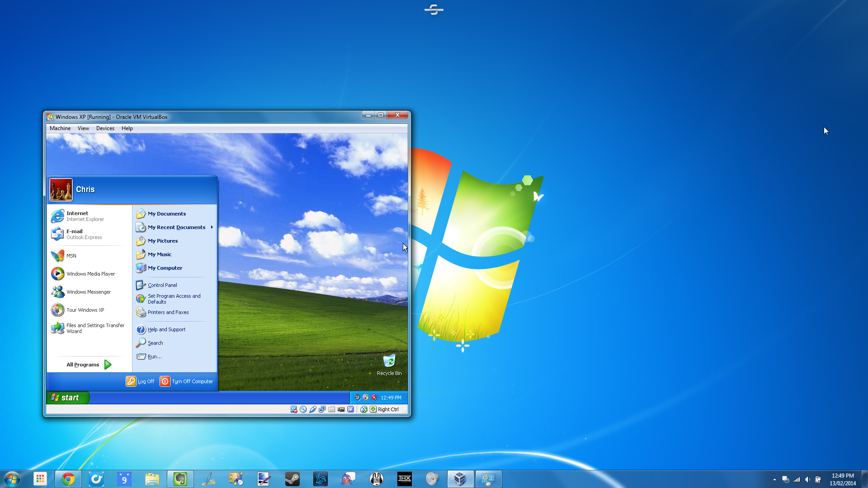This screenshot has height=488, width=868.
Task: Click the VirtualBox Devices menu
Action: (105, 128)
